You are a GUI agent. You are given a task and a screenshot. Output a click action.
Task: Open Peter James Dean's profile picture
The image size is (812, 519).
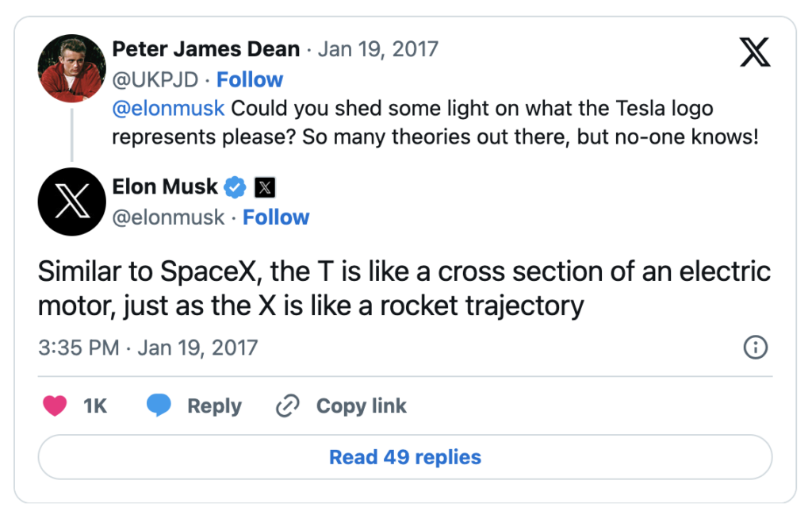71,68
